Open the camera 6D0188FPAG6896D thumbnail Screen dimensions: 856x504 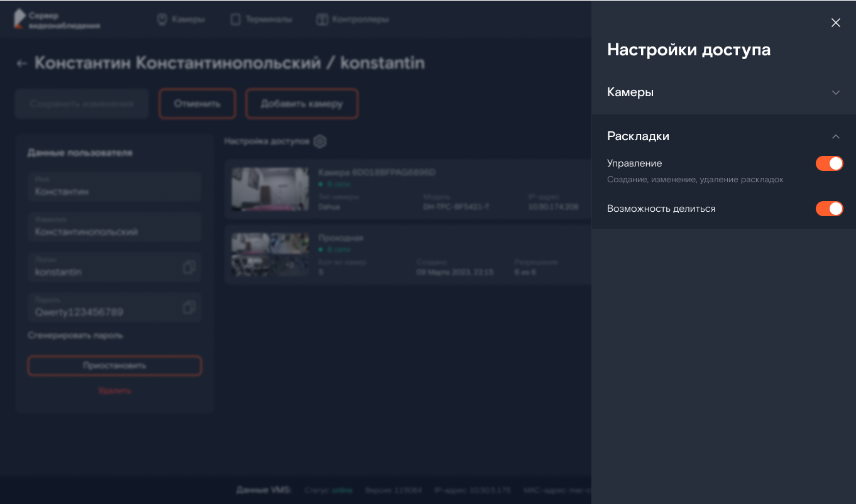click(x=270, y=189)
